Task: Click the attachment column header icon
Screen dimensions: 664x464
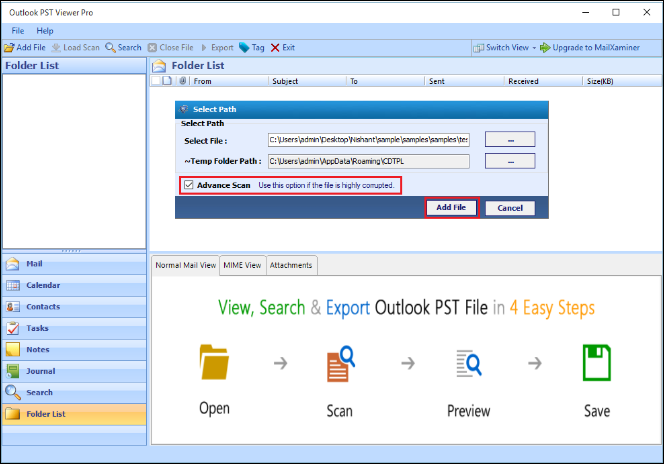Action: [x=183, y=80]
